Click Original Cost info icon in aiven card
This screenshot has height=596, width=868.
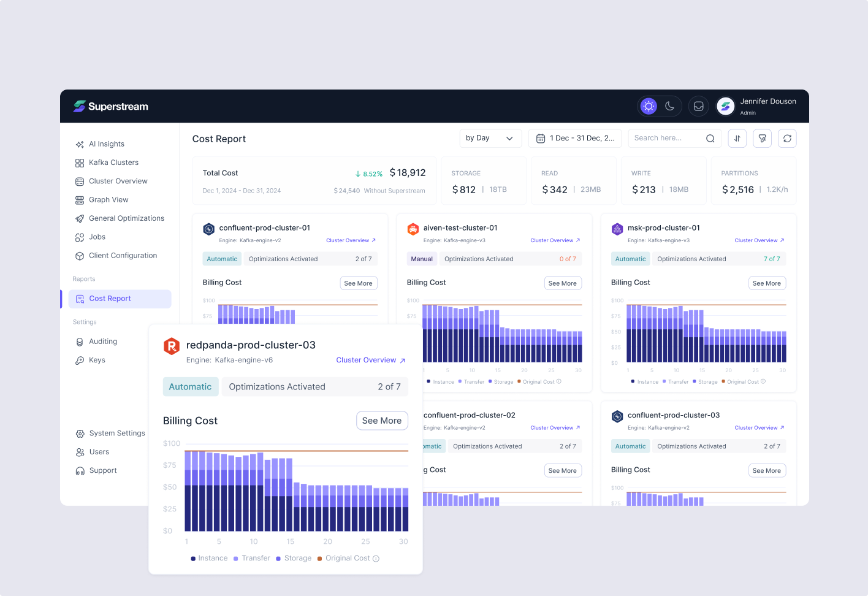(x=559, y=381)
